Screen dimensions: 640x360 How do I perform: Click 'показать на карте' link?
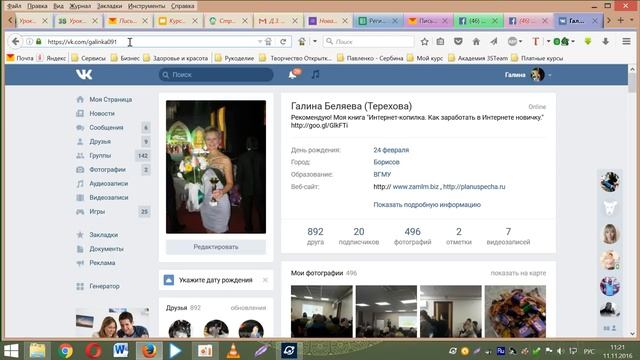click(518, 273)
